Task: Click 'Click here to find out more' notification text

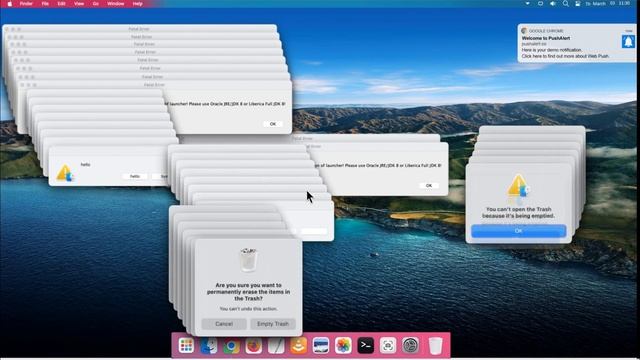Action: (565, 56)
